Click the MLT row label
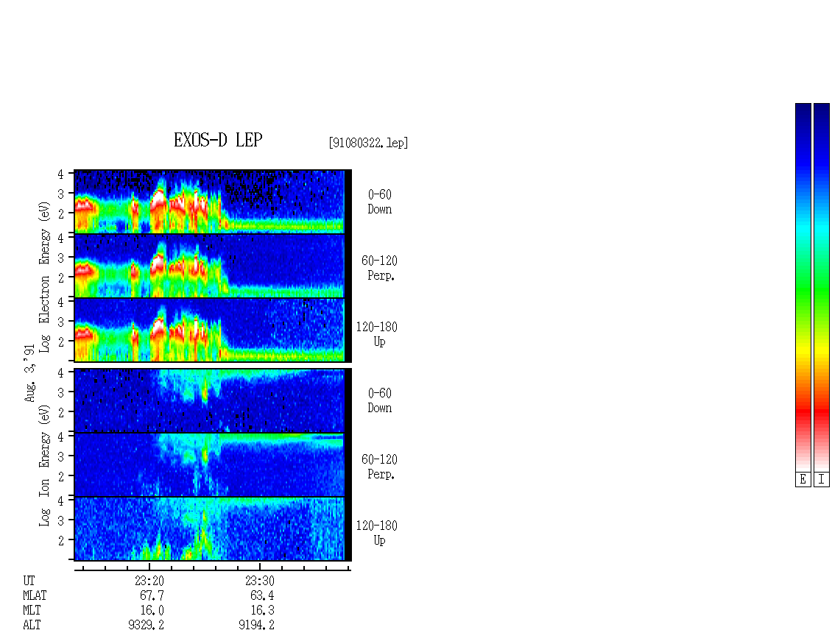Image resolution: width=832 pixels, height=644 pixels. [x=32, y=611]
